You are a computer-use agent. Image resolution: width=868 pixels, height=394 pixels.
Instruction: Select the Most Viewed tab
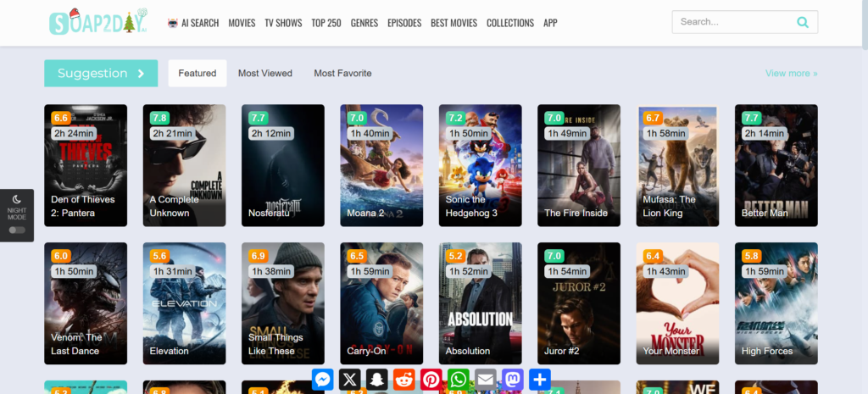[x=265, y=73]
